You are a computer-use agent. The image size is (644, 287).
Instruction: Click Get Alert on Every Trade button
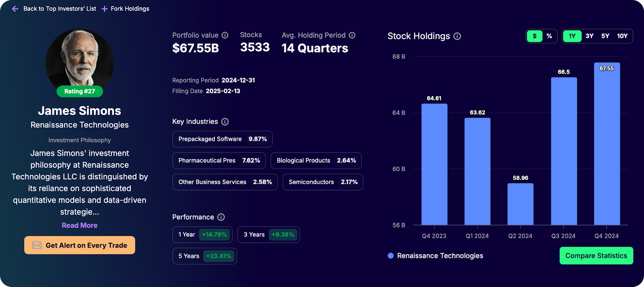80,245
